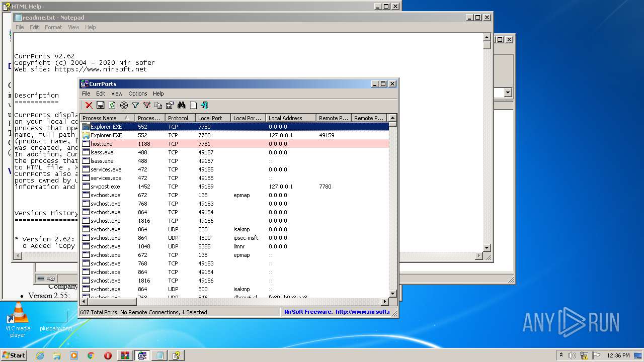
Task: Switch to HTML Help taskbar button
Action: [x=177, y=355]
